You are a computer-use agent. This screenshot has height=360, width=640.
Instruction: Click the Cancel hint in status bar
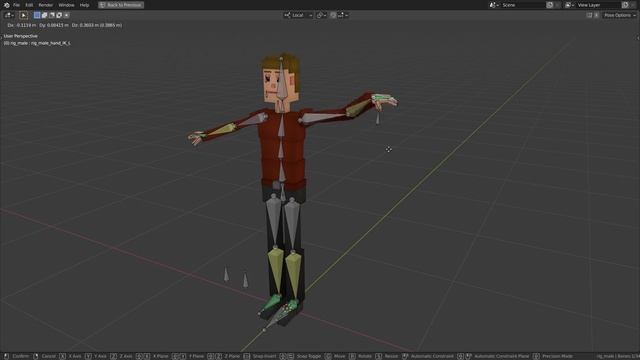point(49,356)
